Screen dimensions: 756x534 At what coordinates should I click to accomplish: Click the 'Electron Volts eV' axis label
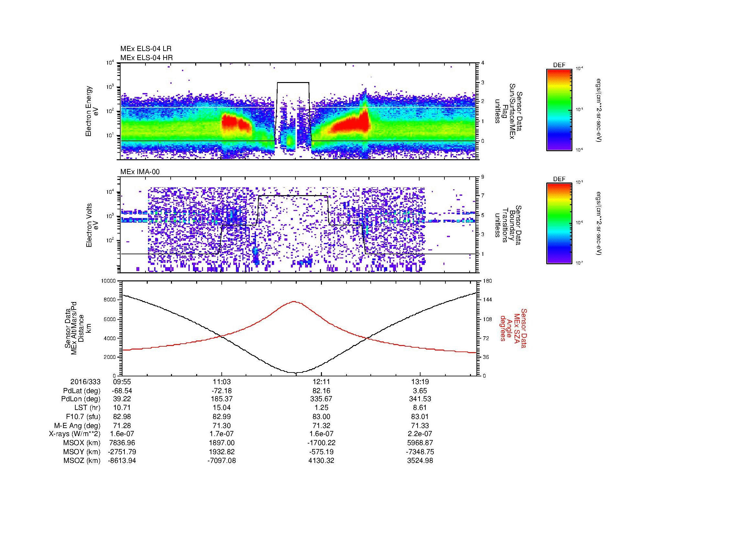coord(92,225)
